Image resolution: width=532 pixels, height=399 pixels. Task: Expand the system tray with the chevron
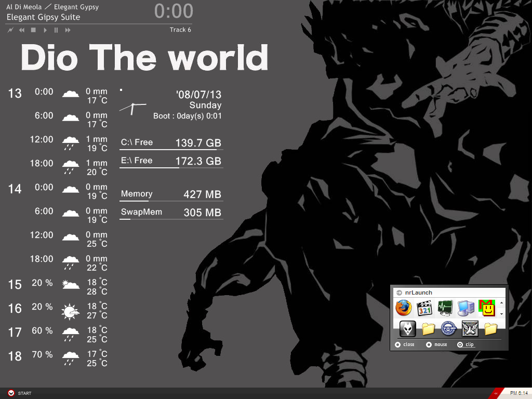pos(496,393)
